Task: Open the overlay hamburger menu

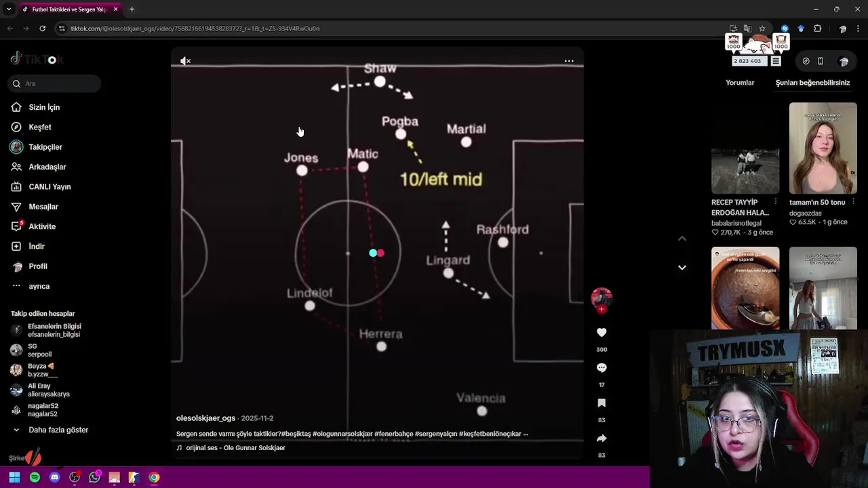Action: click(776, 61)
